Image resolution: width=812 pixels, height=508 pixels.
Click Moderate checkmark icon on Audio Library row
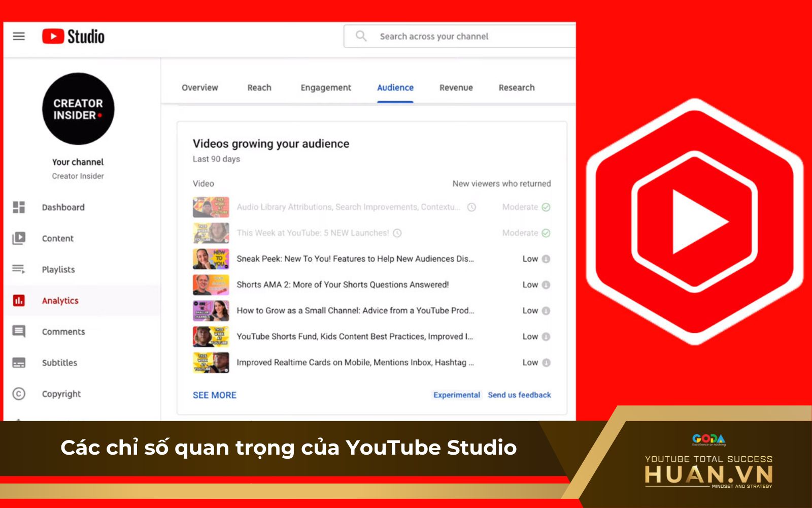(x=546, y=207)
